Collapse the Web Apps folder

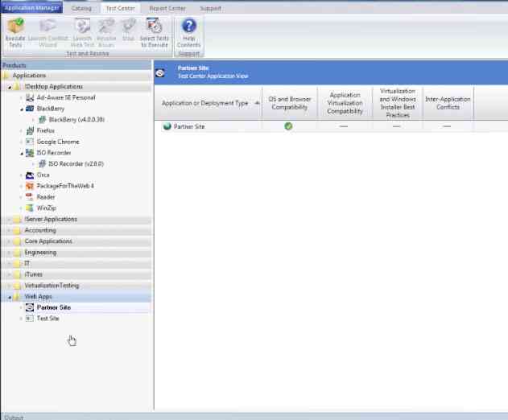pos(10,297)
